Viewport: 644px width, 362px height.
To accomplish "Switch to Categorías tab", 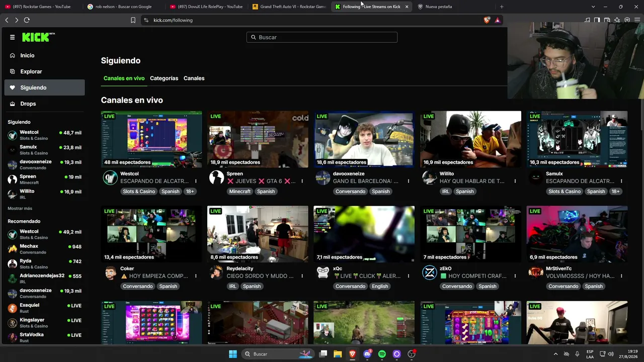I will point(164,78).
